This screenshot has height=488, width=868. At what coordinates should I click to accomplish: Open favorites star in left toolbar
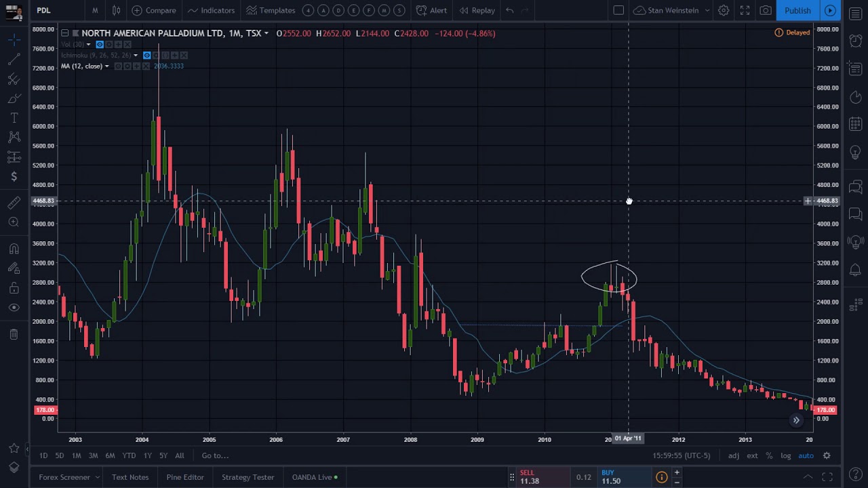[14, 448]
